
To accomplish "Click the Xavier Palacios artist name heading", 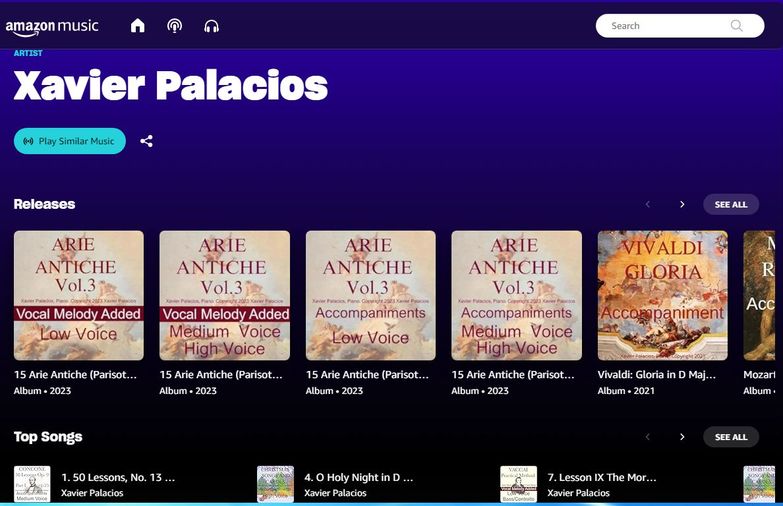I will pyautogui.click(x=171, y=85).
